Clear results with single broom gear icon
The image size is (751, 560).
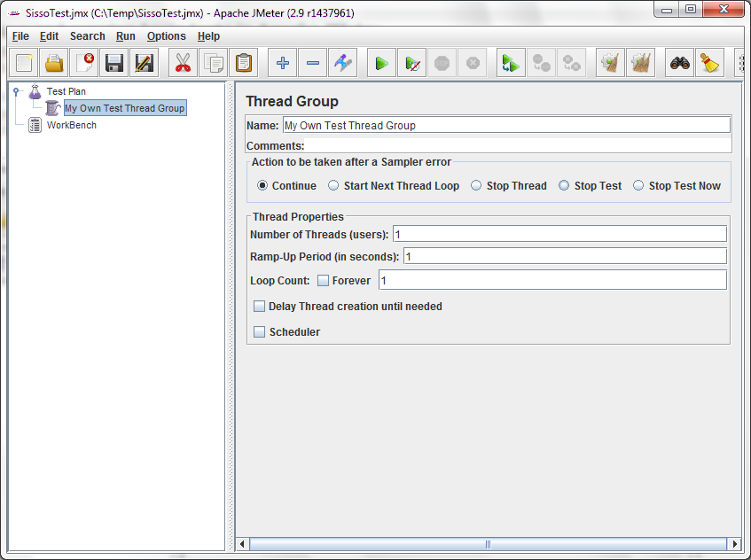[x=610, y=63]
